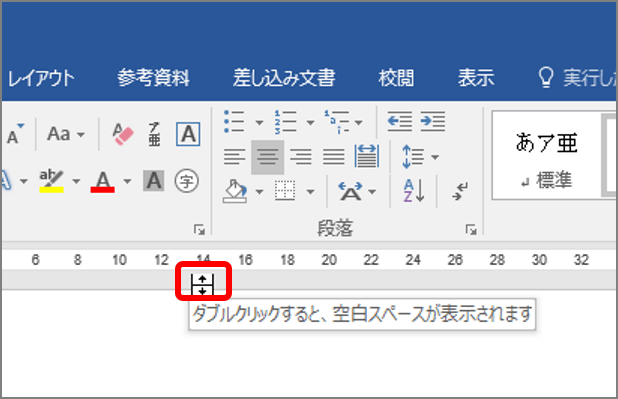The height and width of the screenshot is (399, 618).
Task: Apply yellow text highlight color
Action: point(51,181)
